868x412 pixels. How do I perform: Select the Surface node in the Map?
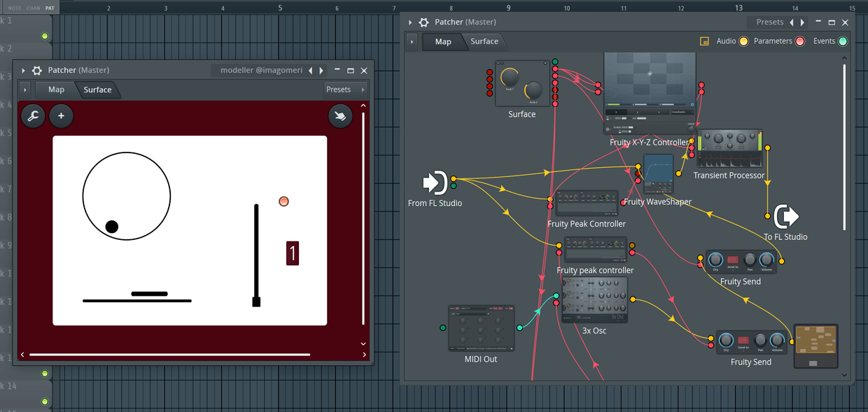[x=522, y=83]
